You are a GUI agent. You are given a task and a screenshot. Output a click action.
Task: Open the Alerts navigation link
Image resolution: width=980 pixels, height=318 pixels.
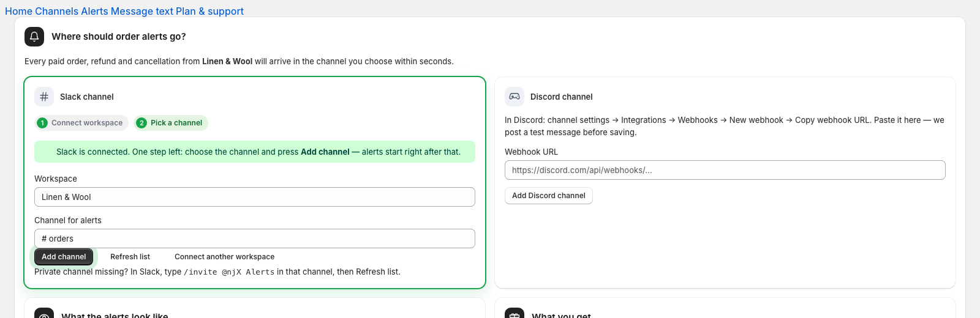tap(94, 11)
